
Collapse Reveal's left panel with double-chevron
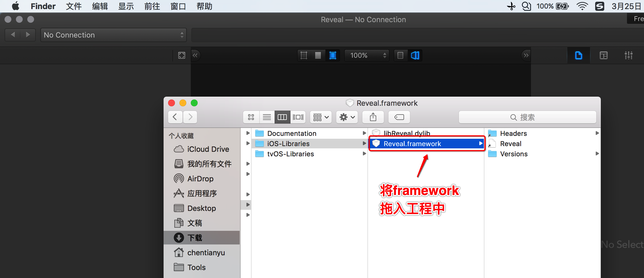[x=195, y=55]
